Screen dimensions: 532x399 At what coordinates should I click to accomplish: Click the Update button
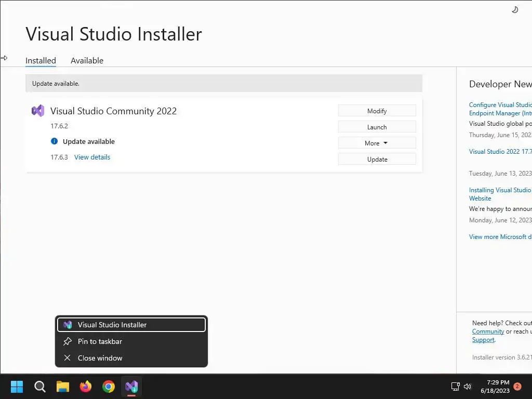pos(377,159)
